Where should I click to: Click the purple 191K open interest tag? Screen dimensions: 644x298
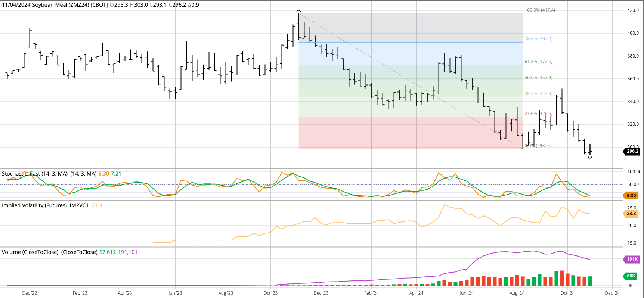pos(632,259)
